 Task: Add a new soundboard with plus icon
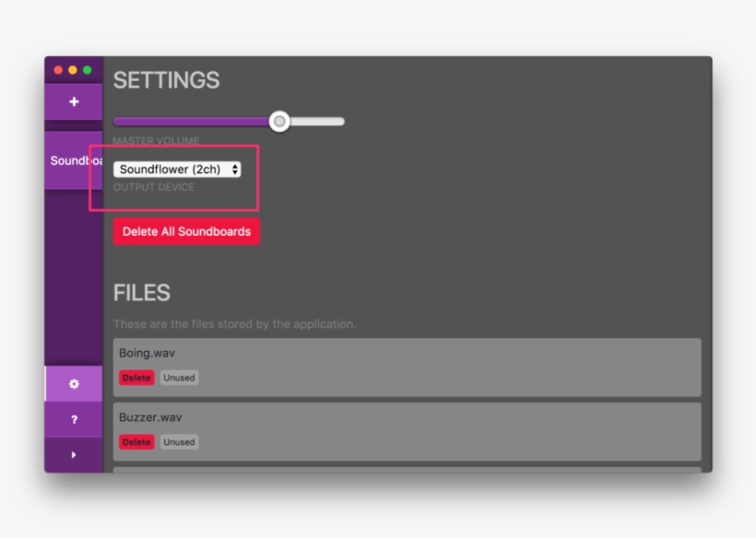(x=74, y=101)
